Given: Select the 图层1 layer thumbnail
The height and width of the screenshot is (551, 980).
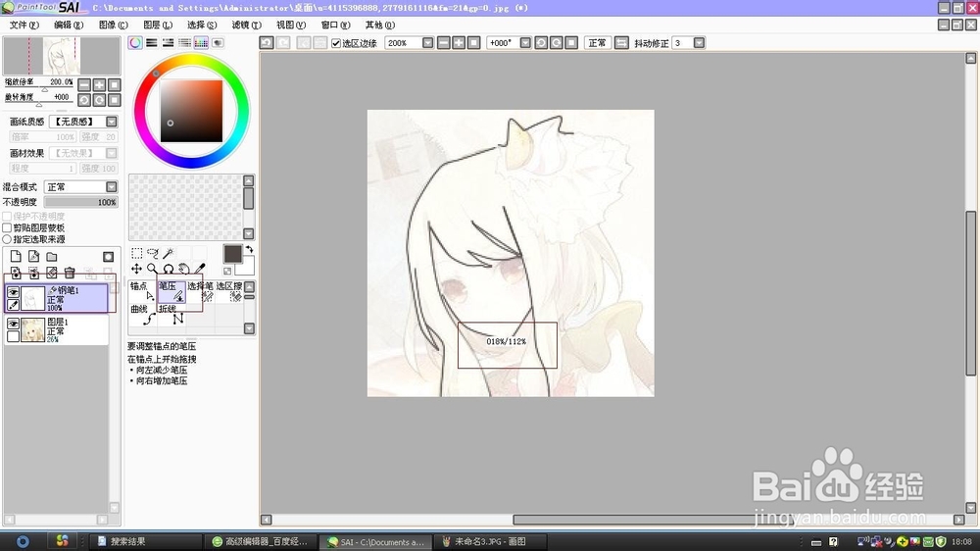Looking at the screenshot, I should [x=32, y=329].
